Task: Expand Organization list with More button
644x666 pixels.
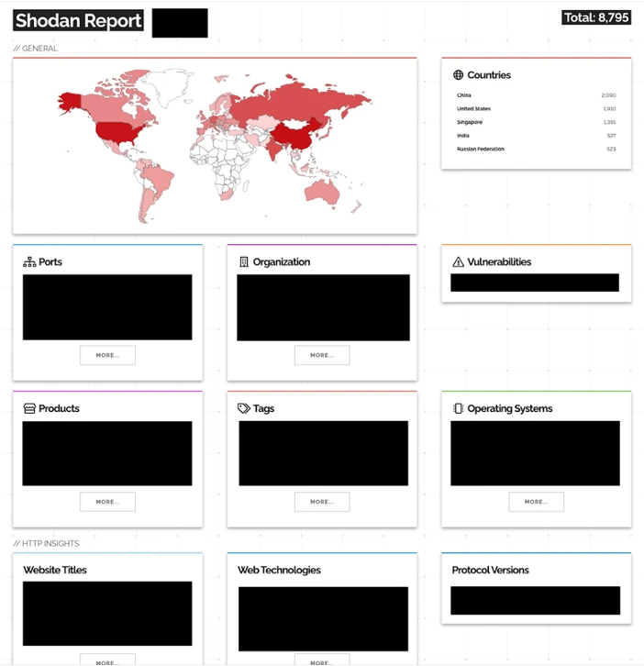Action: pyautogui.click(x=322, y=355)
